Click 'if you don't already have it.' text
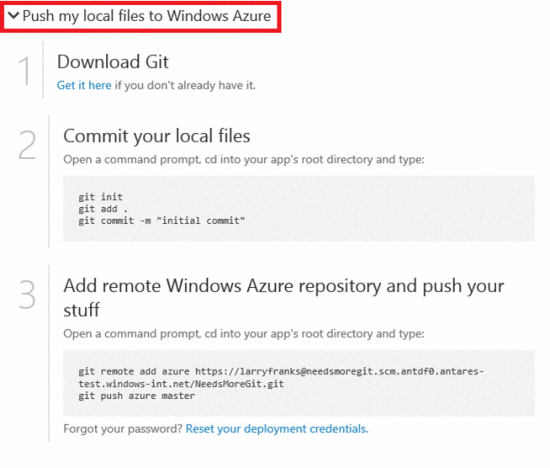550x468 pixels. pos(185,85)
